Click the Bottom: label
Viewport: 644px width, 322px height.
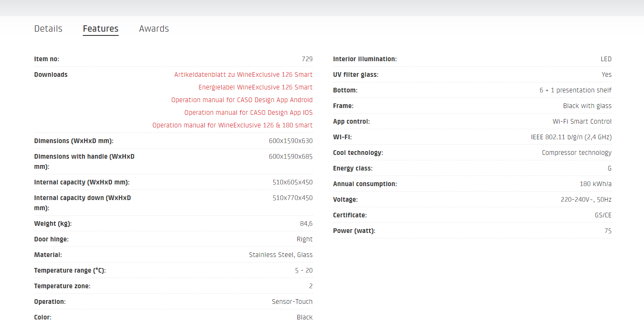345,90
